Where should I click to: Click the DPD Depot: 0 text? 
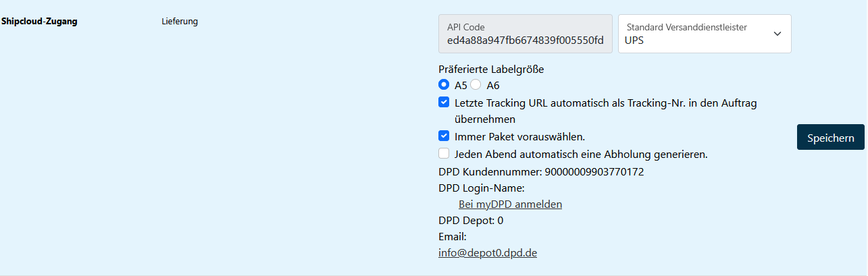[471, 220]
